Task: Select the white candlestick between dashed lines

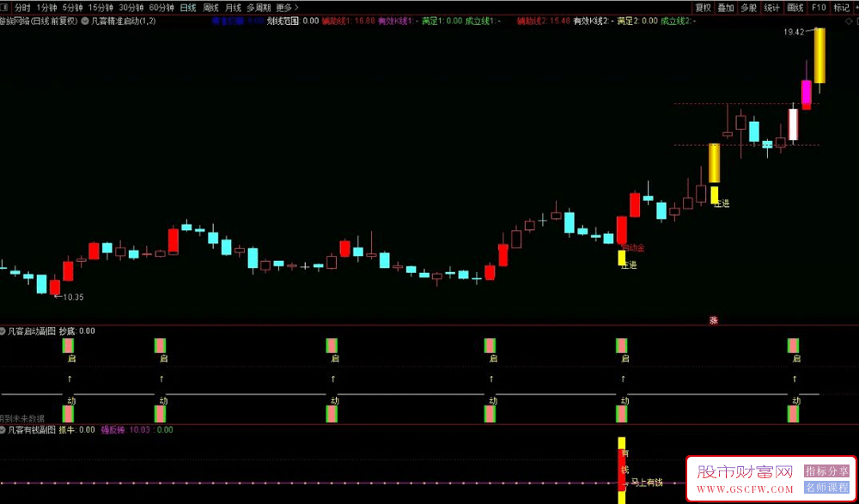Action: [793, 124]
